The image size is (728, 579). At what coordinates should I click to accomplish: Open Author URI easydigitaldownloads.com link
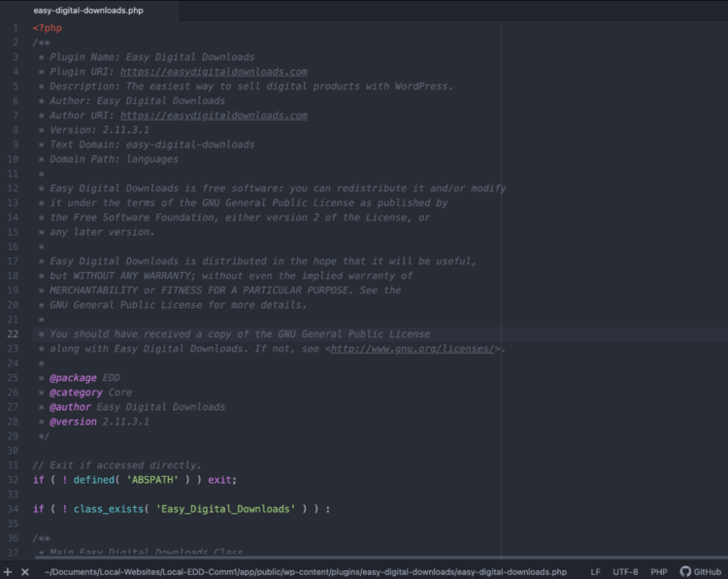coord(214,116)
